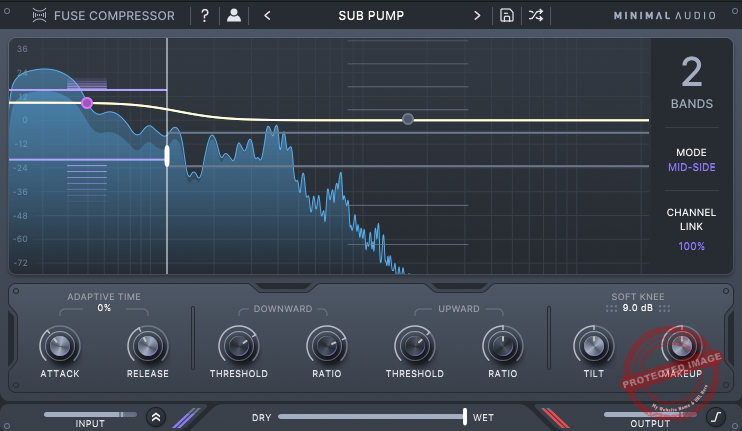
Task: Click the Upward Ratio knob
Action: tap(503, 346)
